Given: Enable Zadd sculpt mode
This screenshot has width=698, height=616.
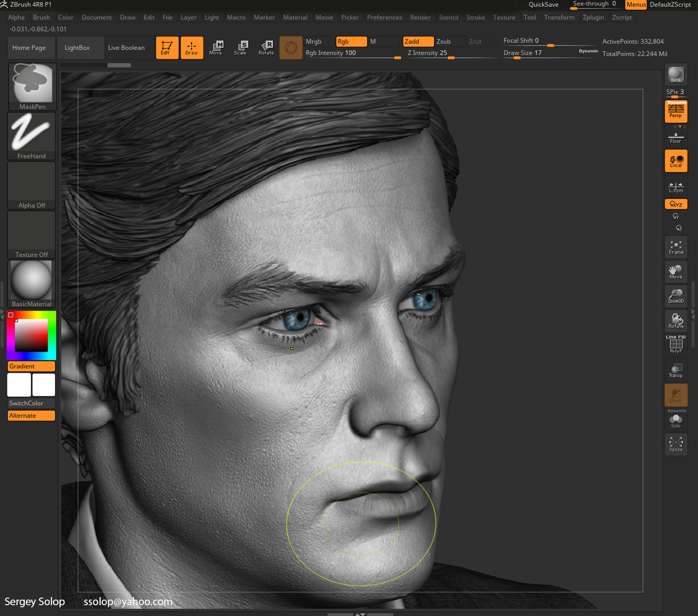Looking at the screenshot, I should coord(418,42).
